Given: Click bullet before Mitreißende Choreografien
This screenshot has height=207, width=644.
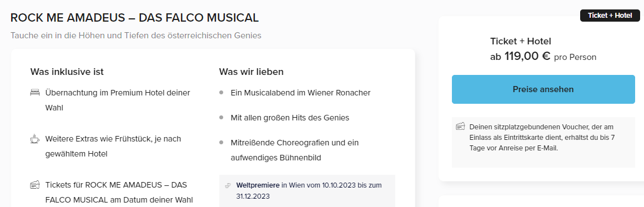Looking at the screenshot, I should click(222, 143).
